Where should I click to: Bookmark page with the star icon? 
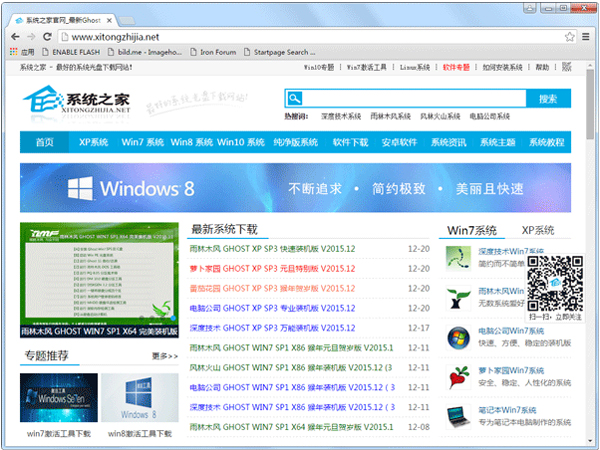(569, 37)
